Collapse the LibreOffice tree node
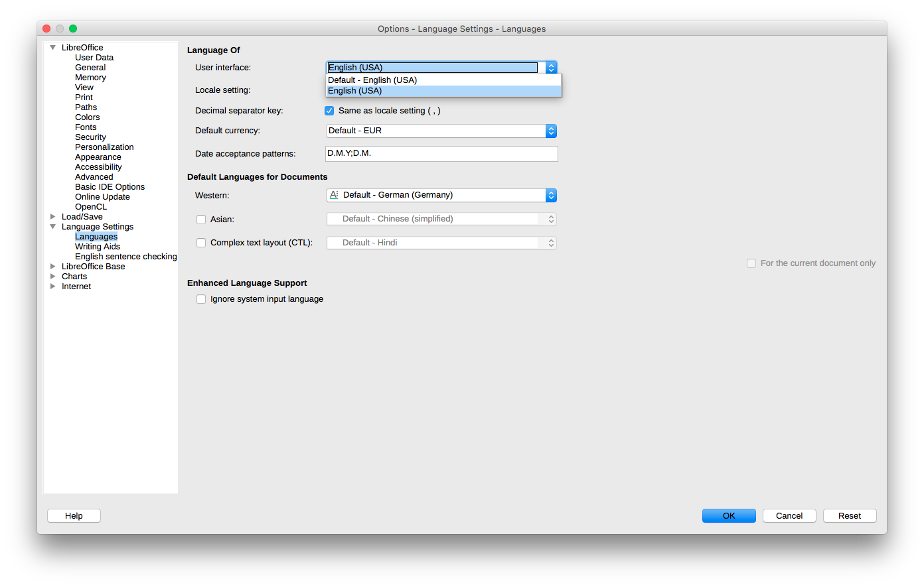 (53, 48)
